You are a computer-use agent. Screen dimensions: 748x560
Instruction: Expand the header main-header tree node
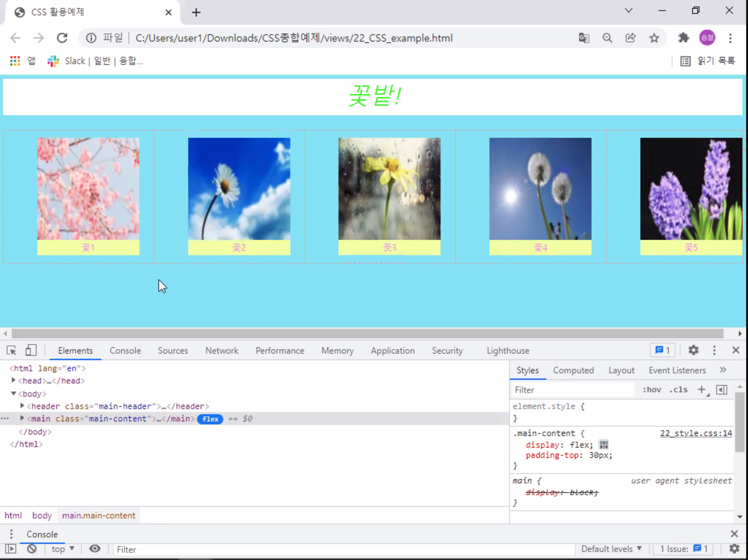(22, 406)
